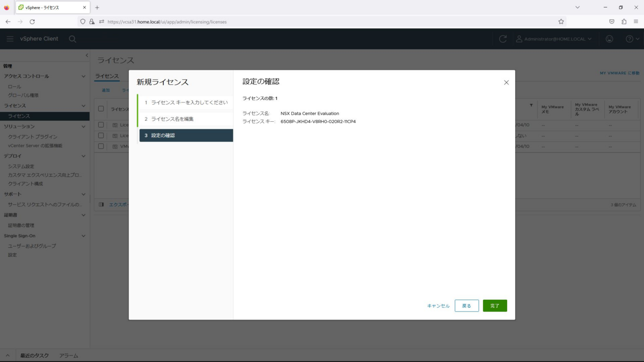Click the vSphere Client search icon

coord(72,39)
